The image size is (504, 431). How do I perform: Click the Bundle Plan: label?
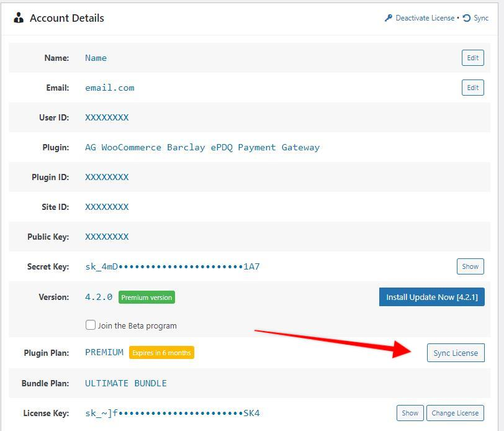point(45,383)
